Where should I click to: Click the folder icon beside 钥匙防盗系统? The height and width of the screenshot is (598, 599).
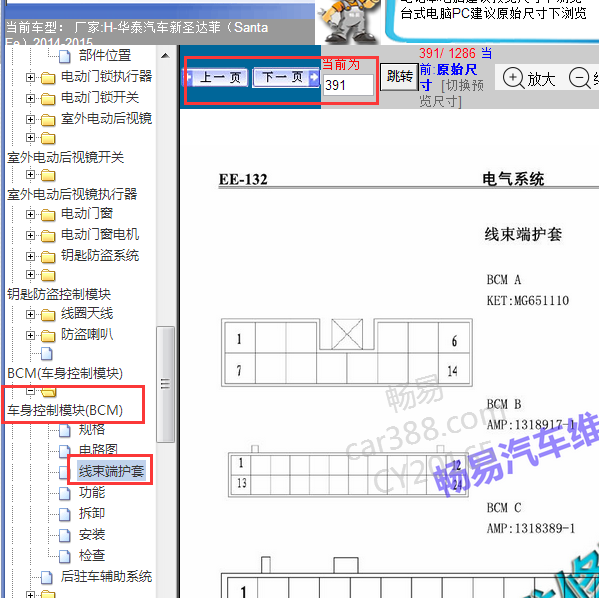(48, 257)
